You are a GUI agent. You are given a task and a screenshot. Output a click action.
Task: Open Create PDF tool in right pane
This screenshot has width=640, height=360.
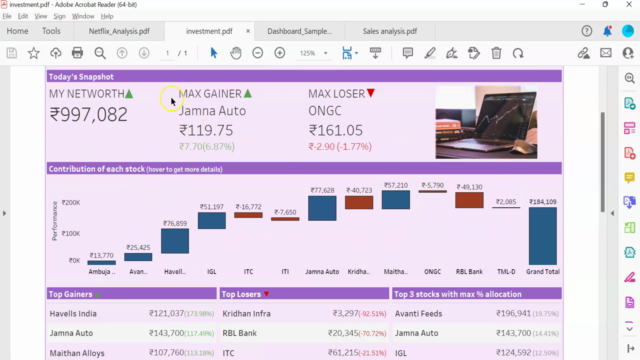(x=629, y=153)
